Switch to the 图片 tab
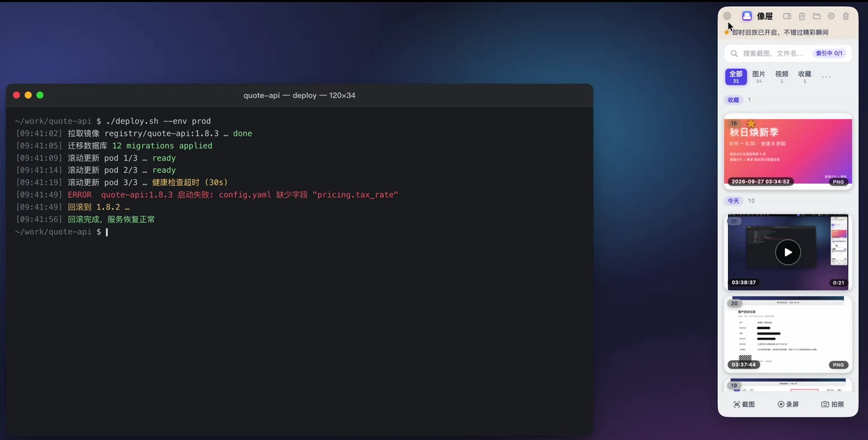 tap(759, 77)
